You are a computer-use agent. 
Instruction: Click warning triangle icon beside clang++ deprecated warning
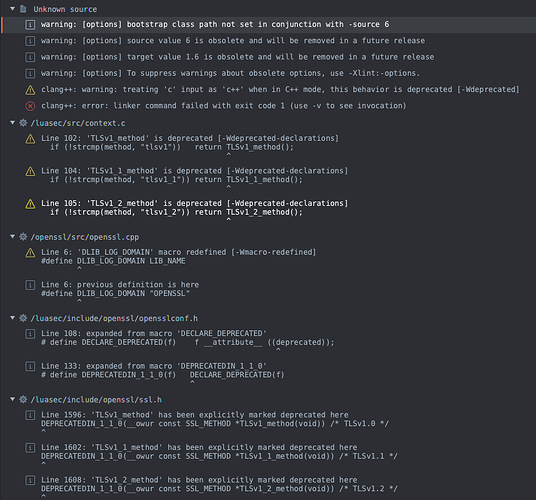click(x=30, y=90)
